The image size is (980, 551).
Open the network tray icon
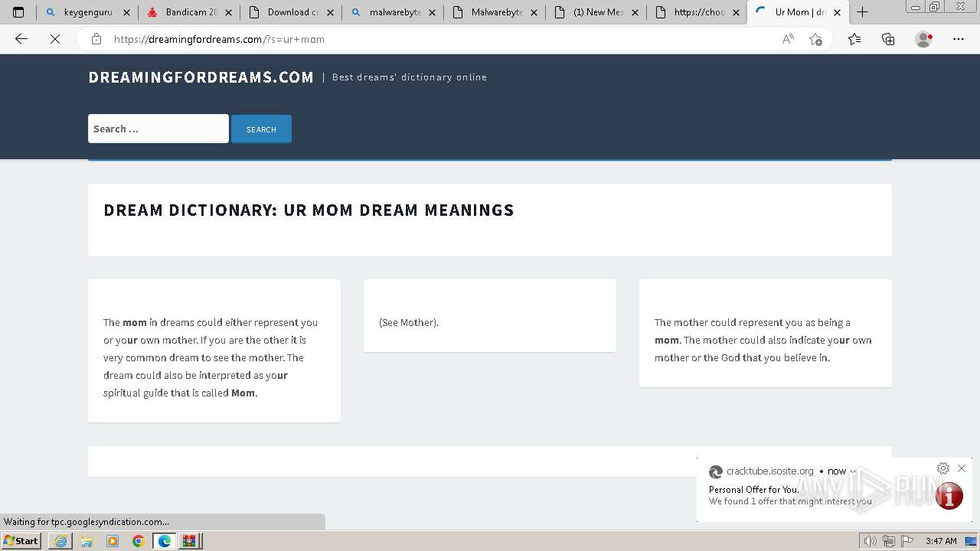tap(889, 541)
